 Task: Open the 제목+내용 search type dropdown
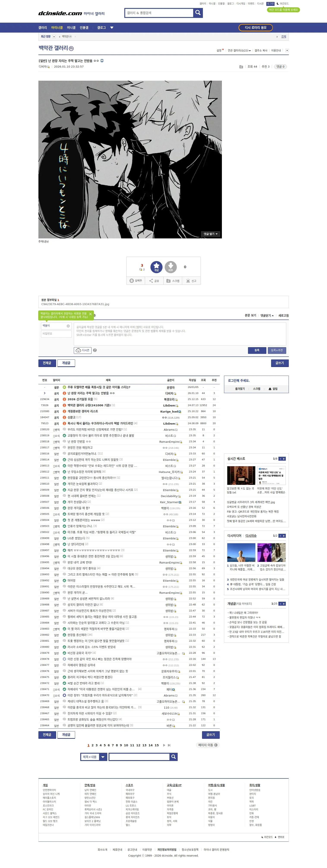(93, 757)
